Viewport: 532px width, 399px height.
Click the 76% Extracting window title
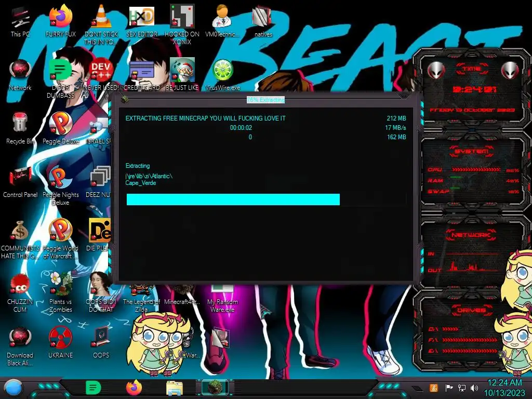(x=265, y=100)
